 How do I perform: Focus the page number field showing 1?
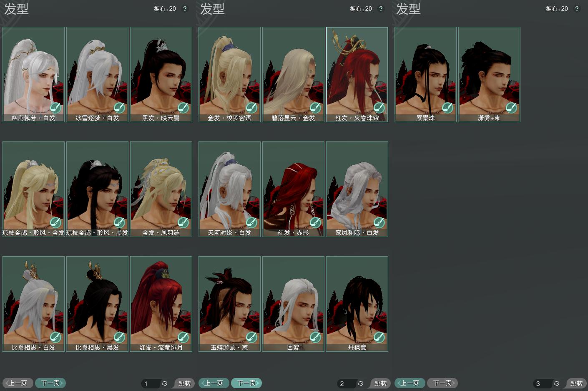click(x=151, y=383)
